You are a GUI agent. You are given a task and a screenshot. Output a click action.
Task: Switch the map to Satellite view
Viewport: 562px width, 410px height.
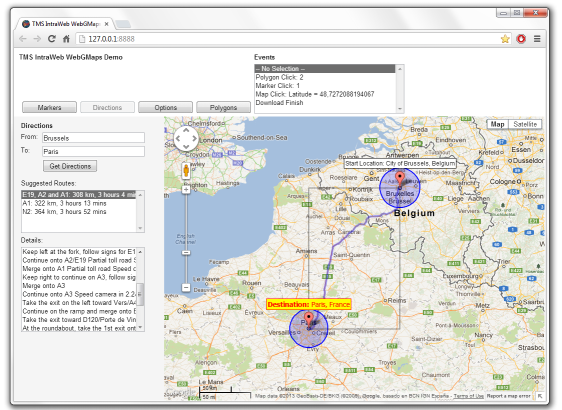coord(525,124)
